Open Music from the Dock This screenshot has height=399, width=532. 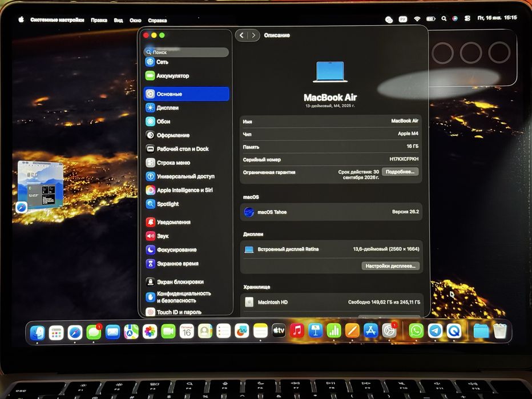coord(297,331)
